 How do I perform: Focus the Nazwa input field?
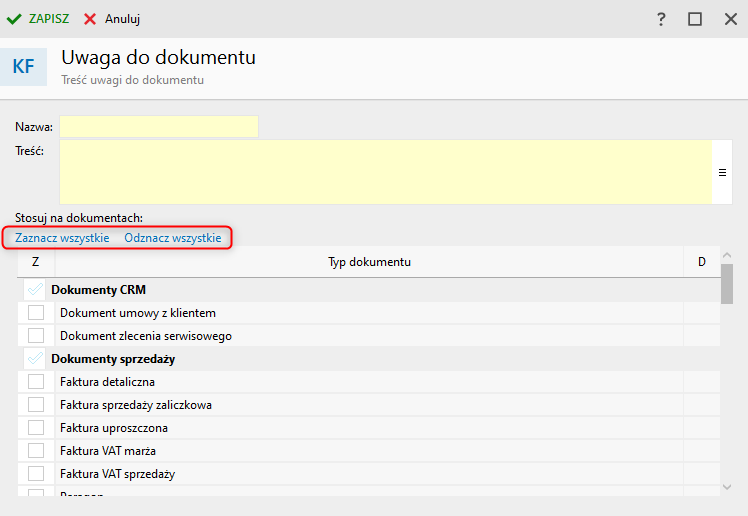[x=158, y=127]
